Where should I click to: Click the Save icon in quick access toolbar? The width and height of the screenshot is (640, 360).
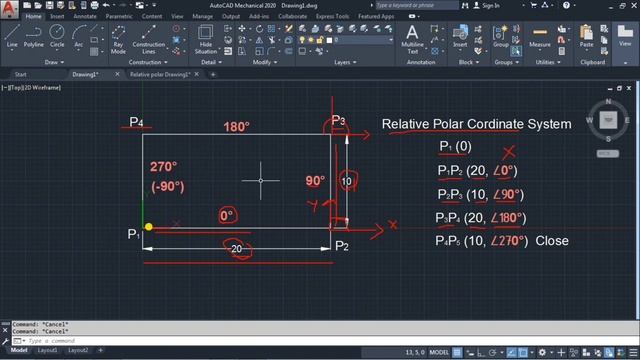pos(49,5)
